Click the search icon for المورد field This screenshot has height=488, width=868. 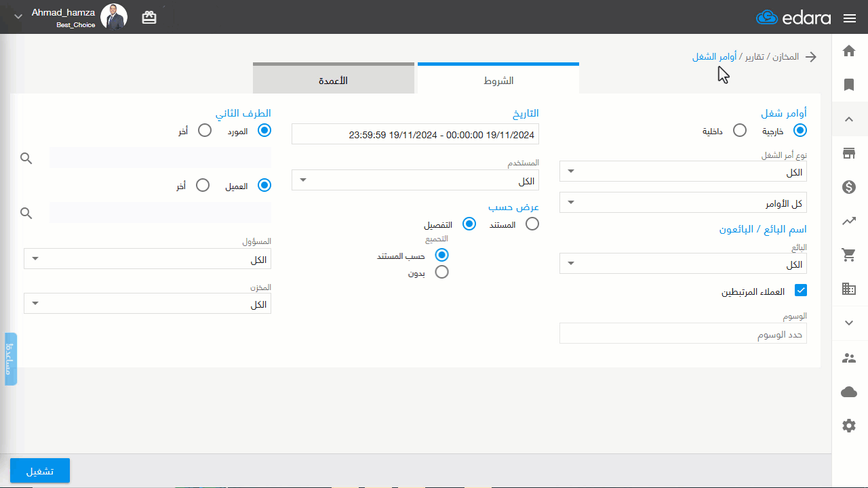click(26, 159)
